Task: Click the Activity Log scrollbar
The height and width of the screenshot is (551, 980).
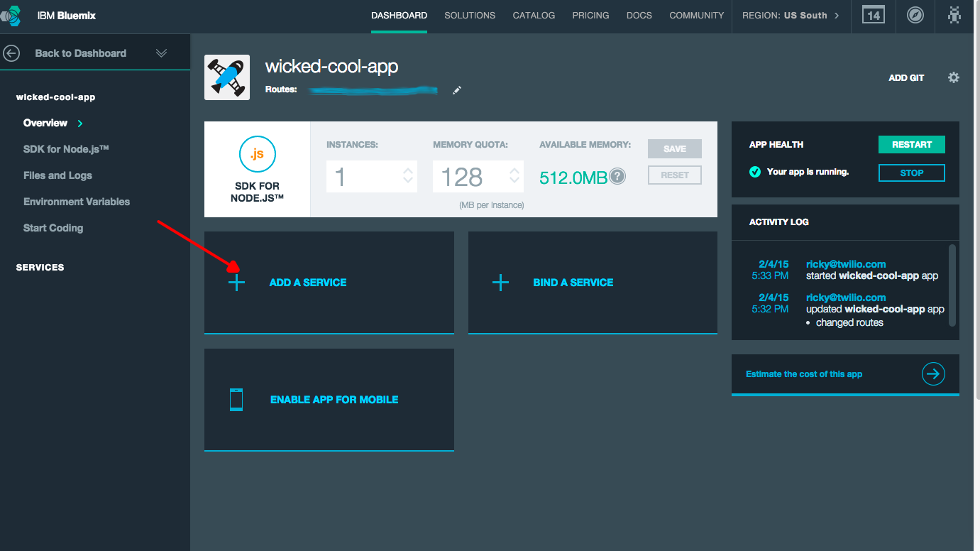Action: pos(952,284)
